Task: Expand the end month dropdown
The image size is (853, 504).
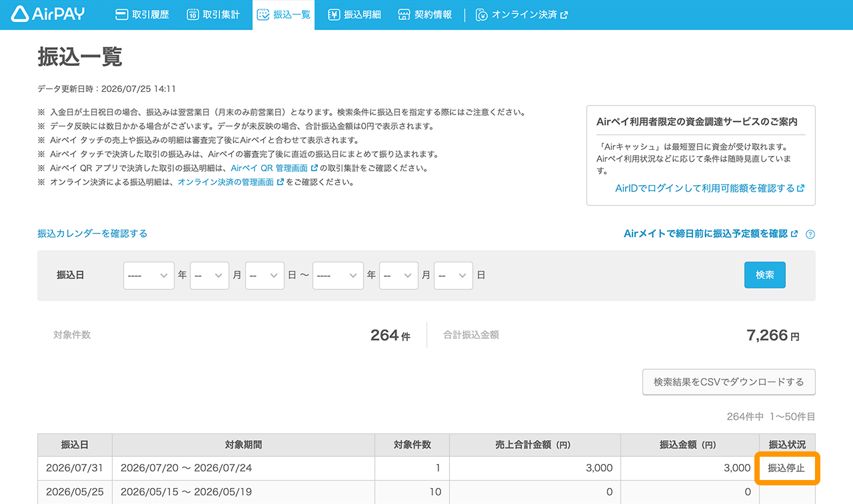Action: (399, 275)
